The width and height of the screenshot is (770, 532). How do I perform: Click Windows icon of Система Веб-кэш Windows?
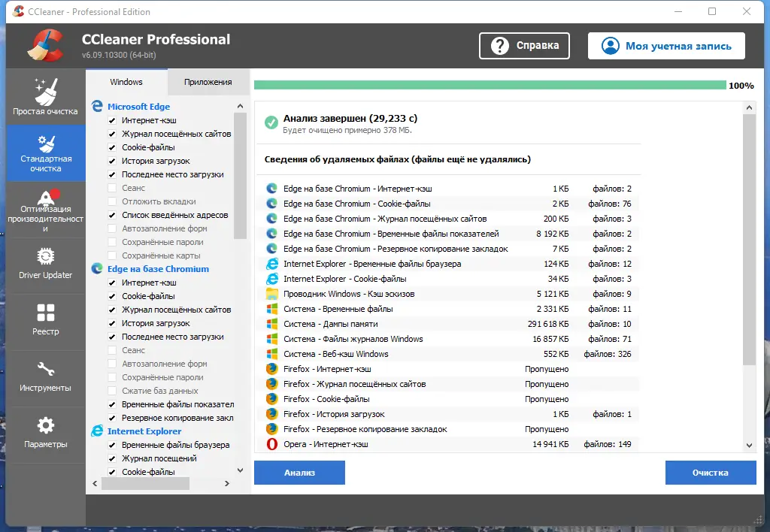pos(271,354)
